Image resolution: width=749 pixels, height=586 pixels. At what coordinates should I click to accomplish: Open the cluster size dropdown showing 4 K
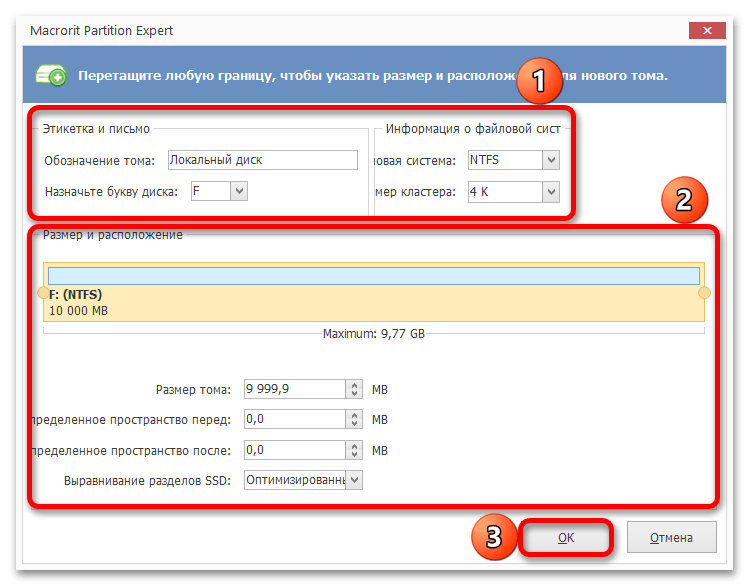click(x=551, y=192)
